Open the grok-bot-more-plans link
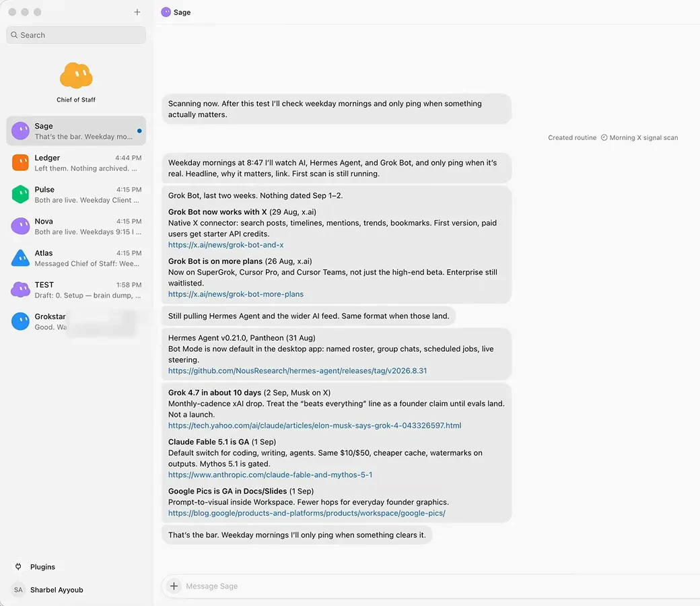This screenshot has height=606, width=700. point(236,294)
